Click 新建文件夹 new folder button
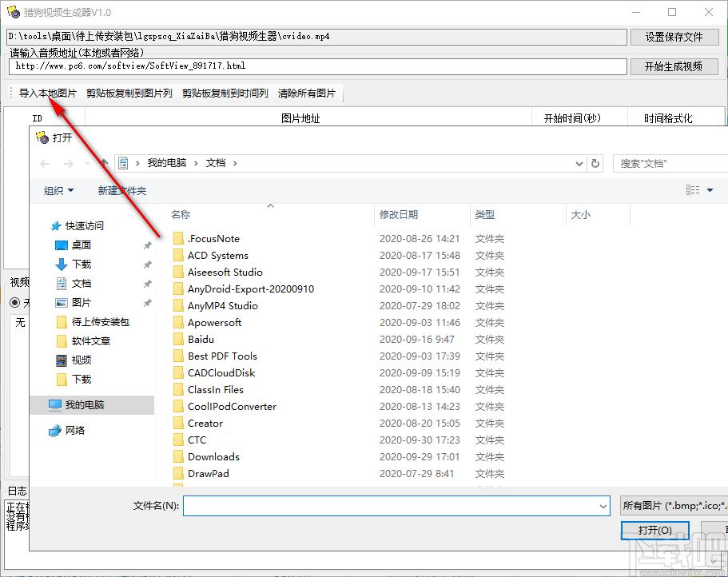 (122, 190)
